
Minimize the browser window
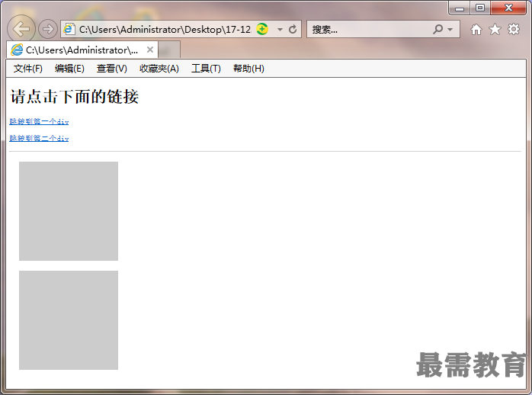460,8
